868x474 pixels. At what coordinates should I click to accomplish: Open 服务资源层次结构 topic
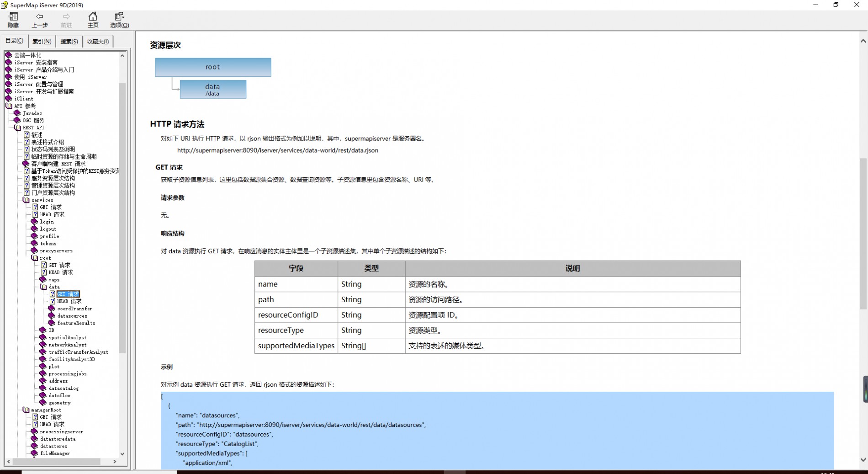53,178
